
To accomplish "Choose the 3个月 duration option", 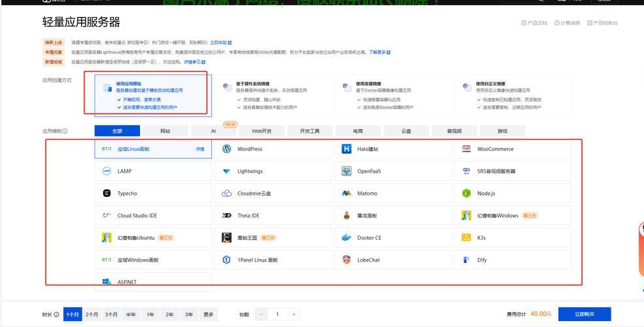I will click(x=111, y=315).
